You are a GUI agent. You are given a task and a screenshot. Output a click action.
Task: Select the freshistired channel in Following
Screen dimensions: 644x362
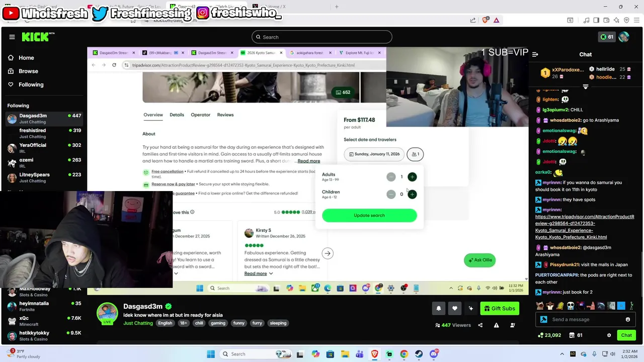pos(44,133)
